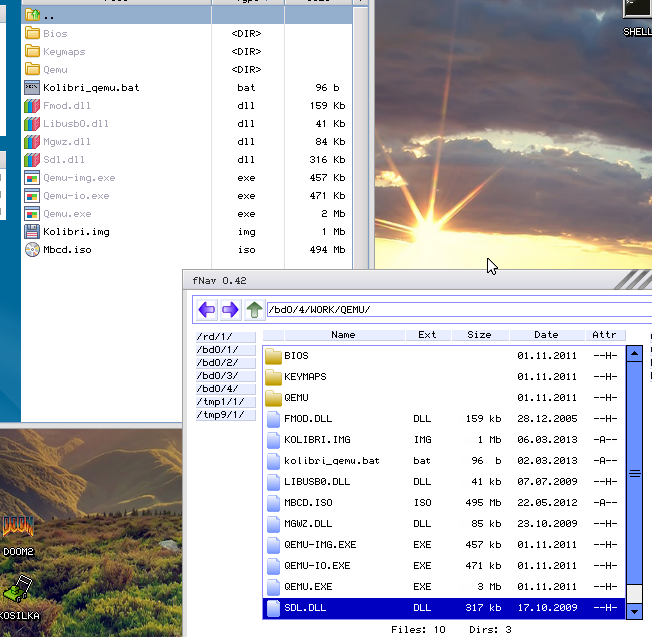Open the SHELL desktop icon
This screenshot has width=652, height=637.
[636, 8]
